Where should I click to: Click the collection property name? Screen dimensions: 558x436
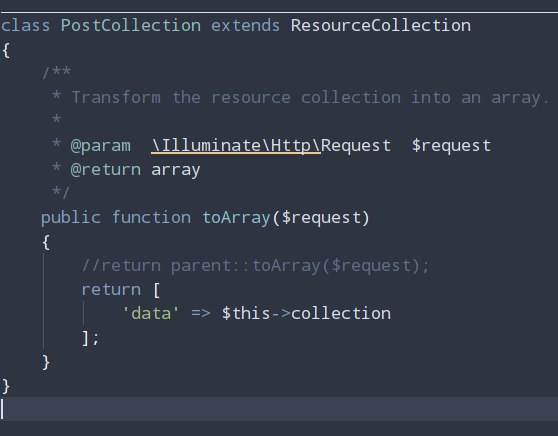coord(341,314)
